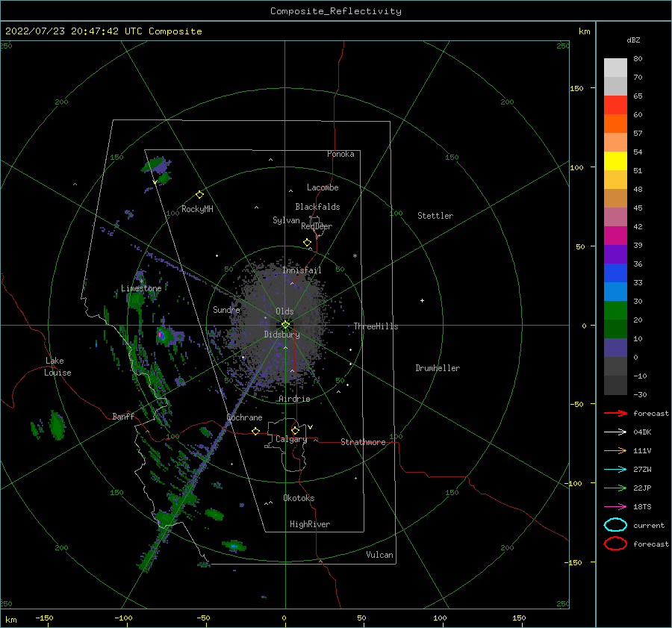Click the Olds town label

coord(284,311)
